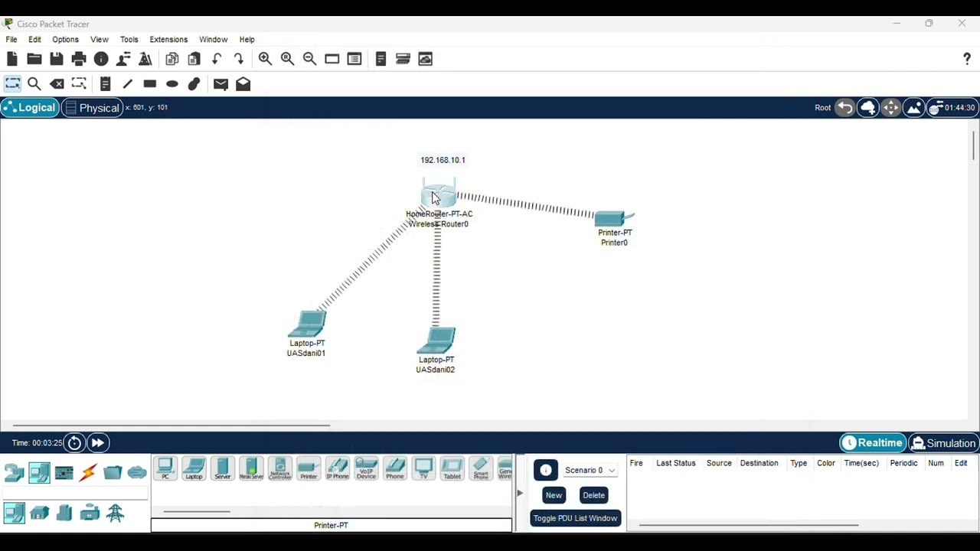Pick the TV device from the palette
This screenshot has height=551, width=980.
tap(423, 469)
